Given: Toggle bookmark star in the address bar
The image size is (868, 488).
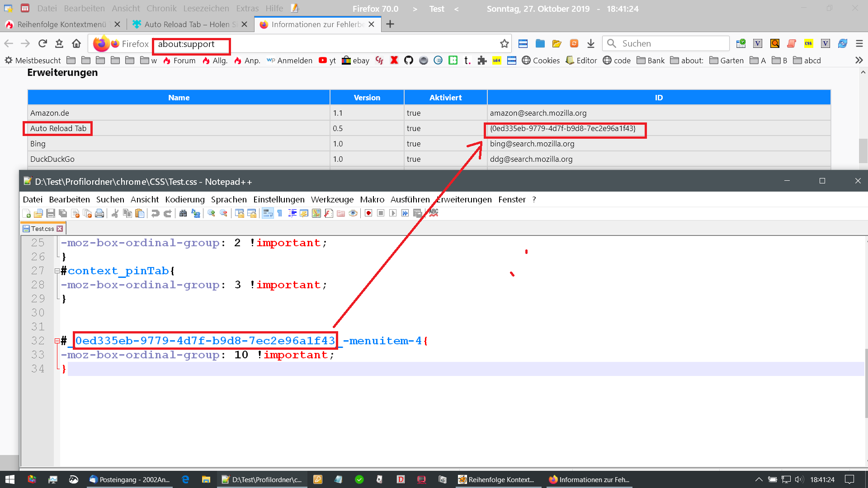Looking at the screenshot, I should [505, 43].
